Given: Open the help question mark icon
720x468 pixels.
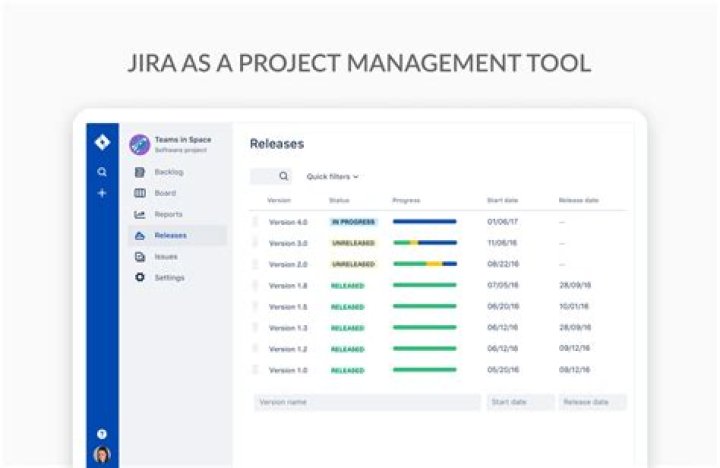Looking at the screenshot, I should (101, 434).
